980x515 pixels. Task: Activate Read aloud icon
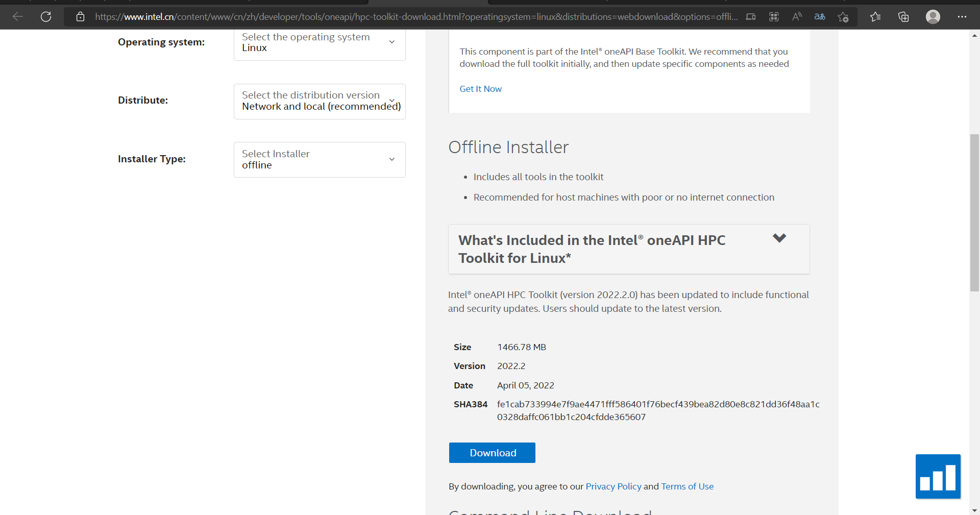[x=797, y=17]
